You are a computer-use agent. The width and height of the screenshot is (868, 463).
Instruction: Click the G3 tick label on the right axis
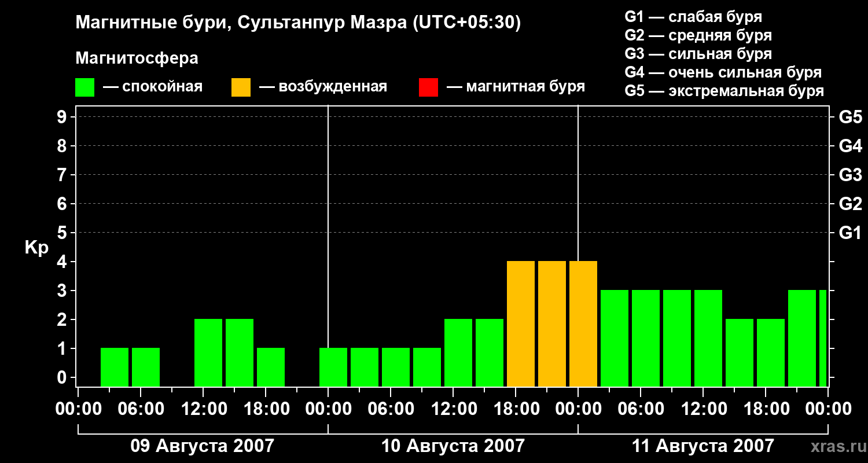pyautogui.click(x=850, y=175)
